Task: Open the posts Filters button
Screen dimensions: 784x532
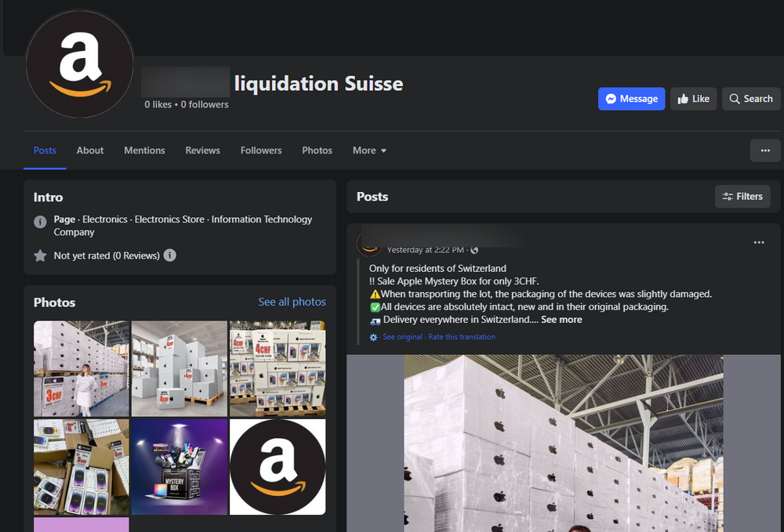Action: click(x=742, y=197)
